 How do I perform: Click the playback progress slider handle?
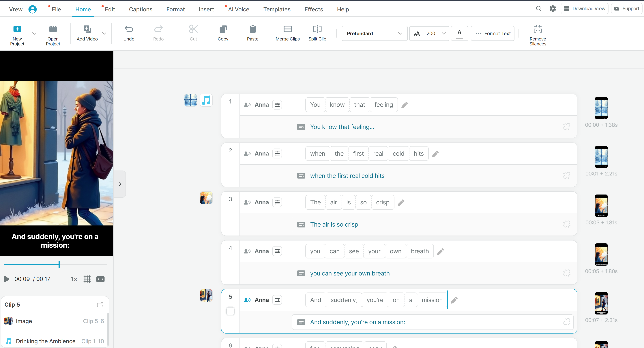coord(59,264)
